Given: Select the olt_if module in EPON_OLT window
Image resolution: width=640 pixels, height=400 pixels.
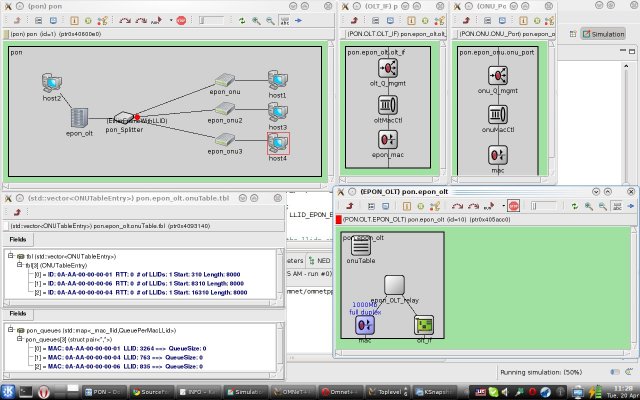Looking at the screenshot, I should point(424,324).
